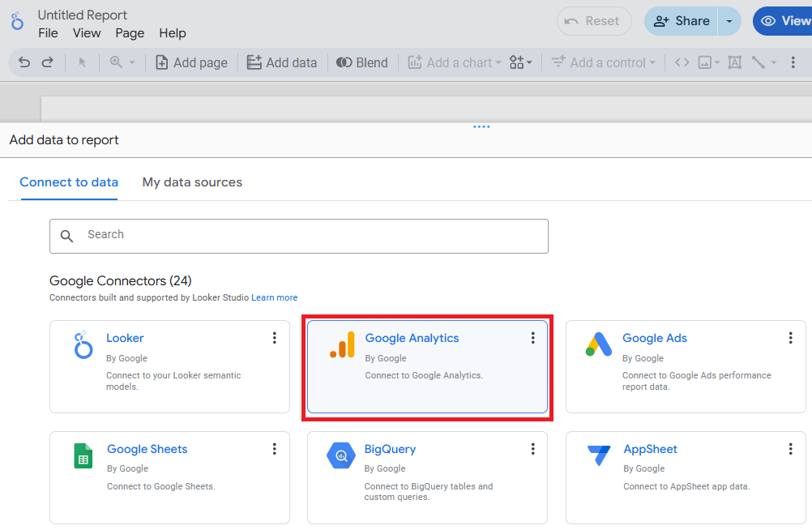Open the community visualizations components icon
Viewport: 812px width, 530px height.
[x=520, y=62]
